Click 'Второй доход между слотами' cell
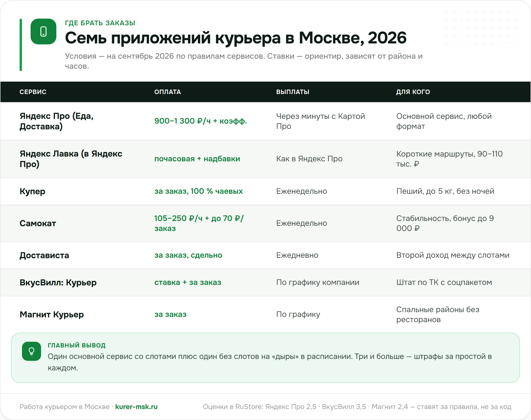531x420 pixels. coord(453,255)
